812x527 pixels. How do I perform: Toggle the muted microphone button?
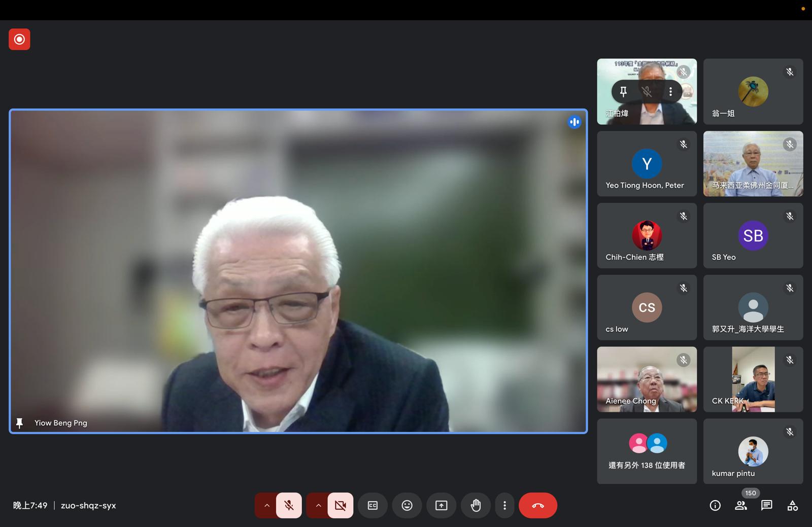click(289, 505)
